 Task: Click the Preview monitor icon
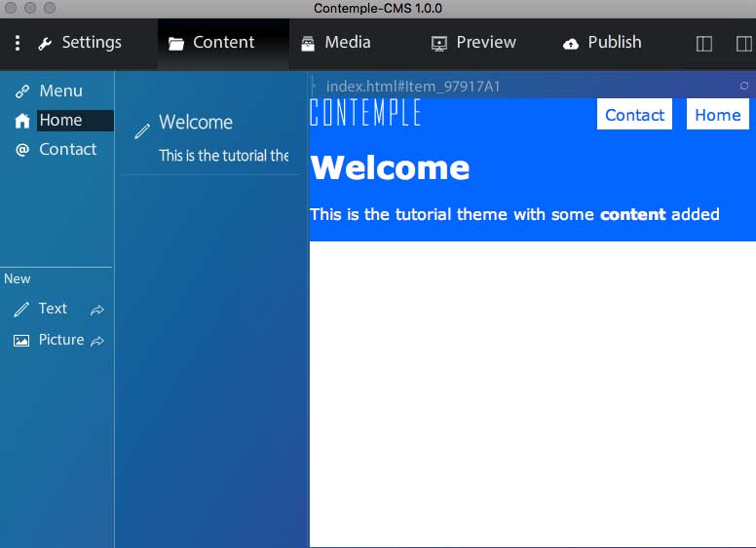439,44
